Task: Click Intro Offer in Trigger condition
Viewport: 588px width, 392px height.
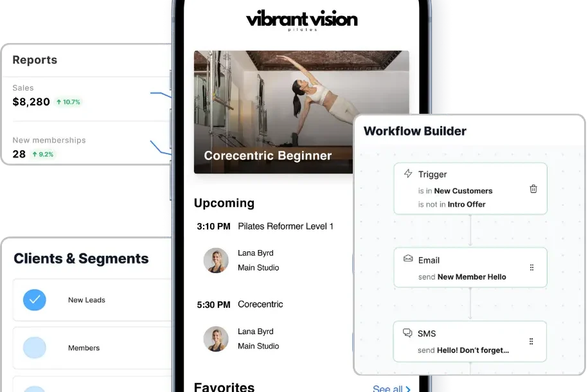Action: coord(467,204)
